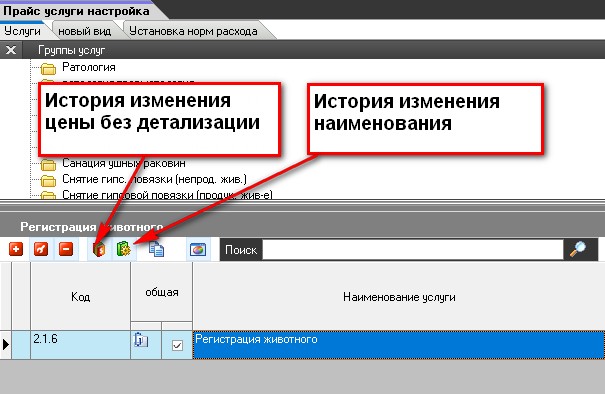Click the copy documents toolbar icon

tap(156, 249)
